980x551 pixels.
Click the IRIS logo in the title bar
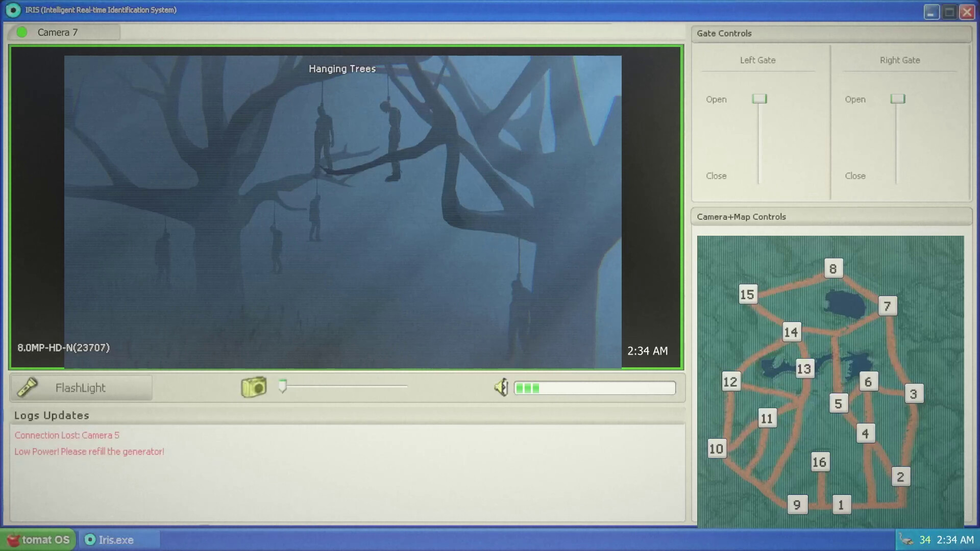(13, 10)
